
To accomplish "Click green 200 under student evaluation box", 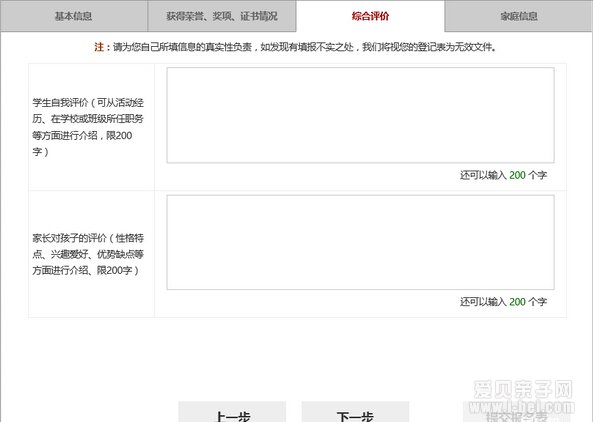I will click(x=517, y=175).
